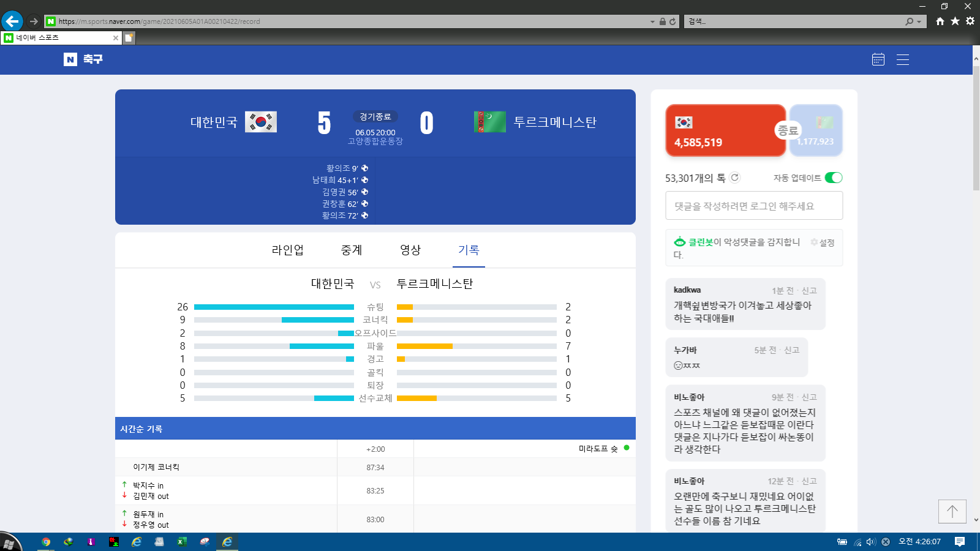Switch to the 중계 tab
The width and height of the screenshot is (980, 551).
[x=352, y=250]
